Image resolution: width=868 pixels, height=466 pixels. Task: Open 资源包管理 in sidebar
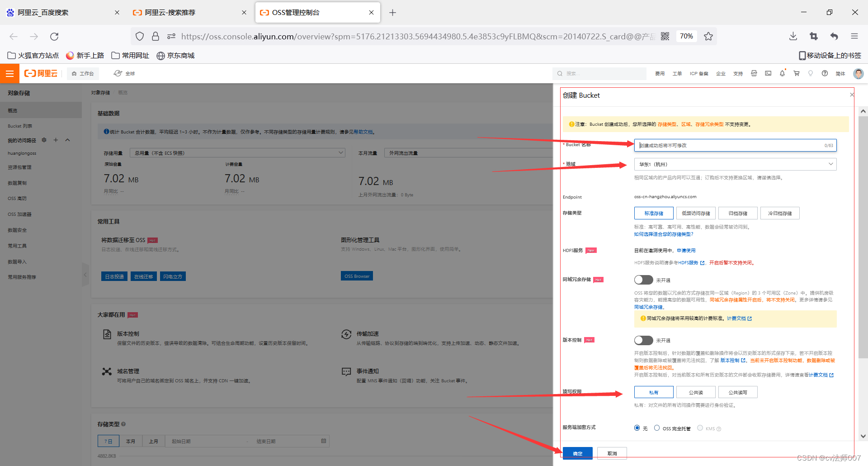tap(19, 167)
